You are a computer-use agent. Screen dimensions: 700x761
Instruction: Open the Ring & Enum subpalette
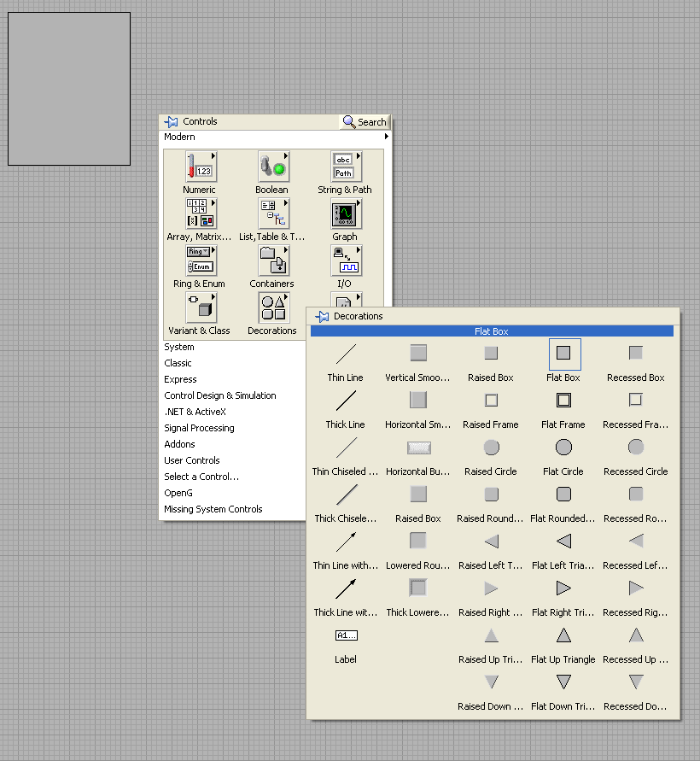tap(201, 260)
